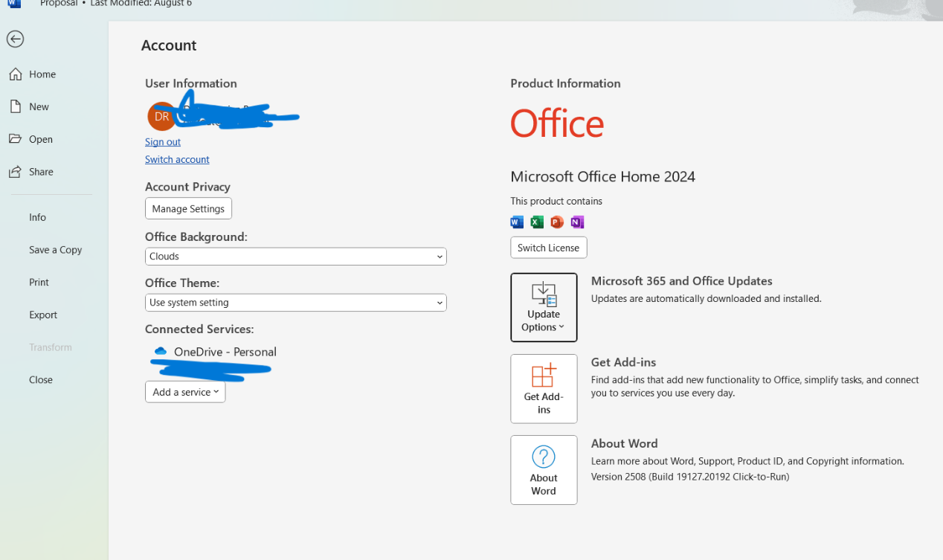Click the New document page icon

click(15, 106)
